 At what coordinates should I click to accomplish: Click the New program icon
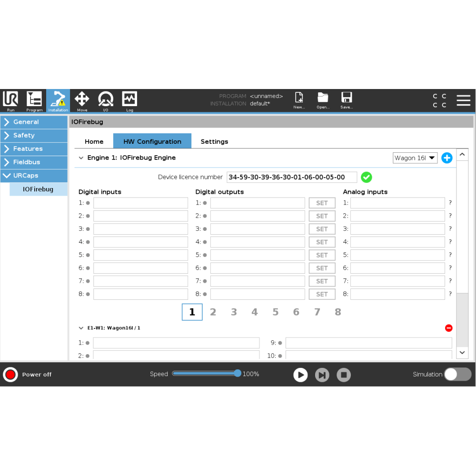click(299, 100)
